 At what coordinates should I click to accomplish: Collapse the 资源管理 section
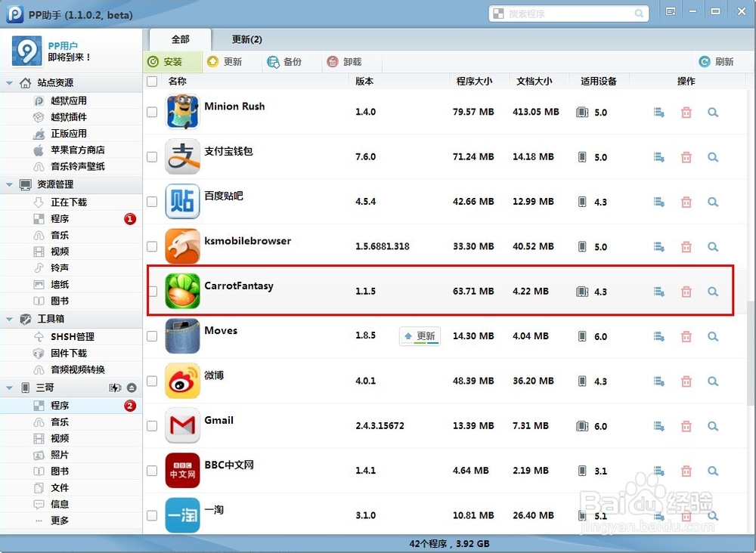pos(9,184)
